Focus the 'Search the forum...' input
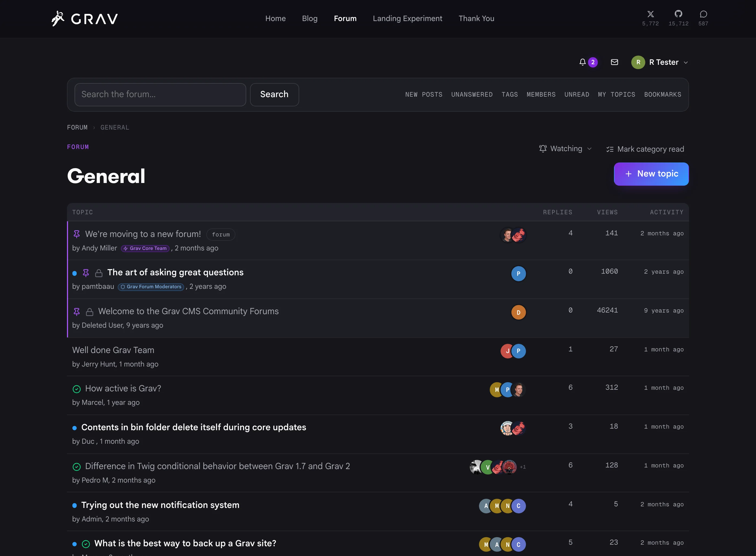 tap(160, 94)
